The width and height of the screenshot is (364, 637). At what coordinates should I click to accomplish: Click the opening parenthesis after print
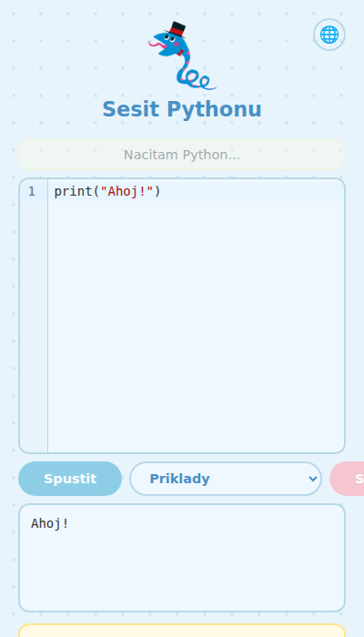tap(96, 192)
